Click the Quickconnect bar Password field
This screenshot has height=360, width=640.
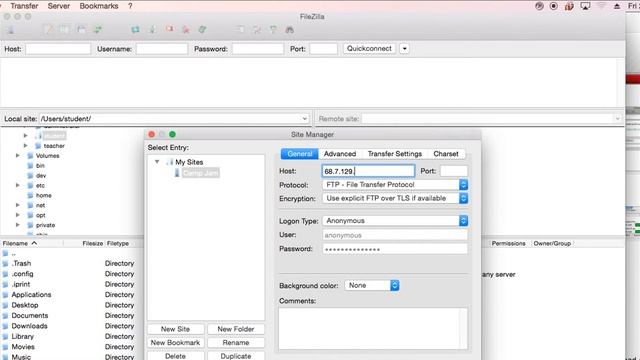258,49
